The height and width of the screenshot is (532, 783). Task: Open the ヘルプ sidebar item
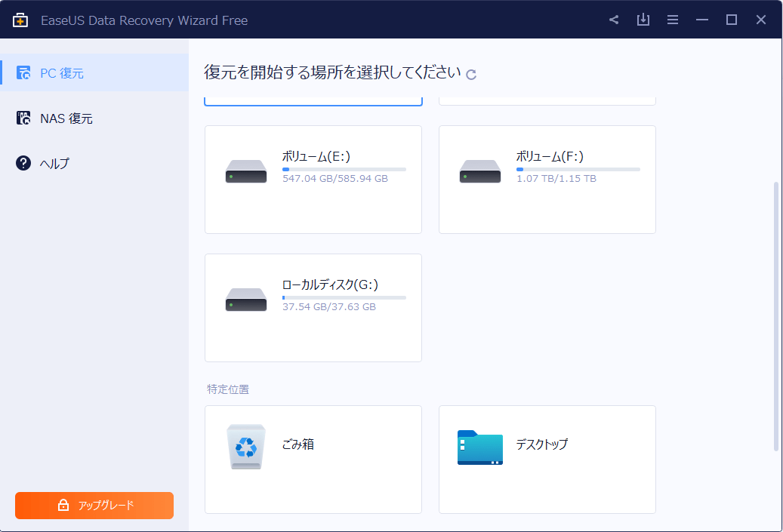pos(94,163)
